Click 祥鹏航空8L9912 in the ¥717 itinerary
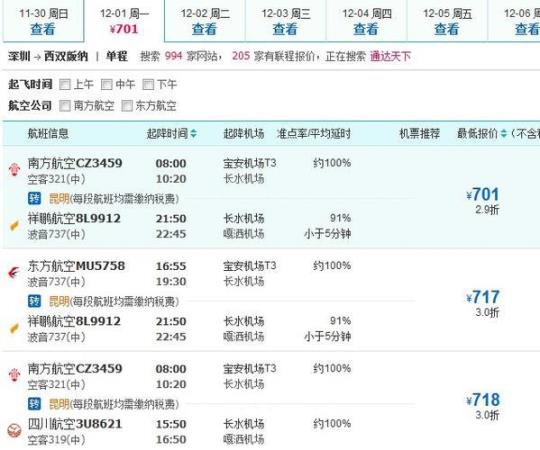 pyautogui.click(x=74, y=322)
